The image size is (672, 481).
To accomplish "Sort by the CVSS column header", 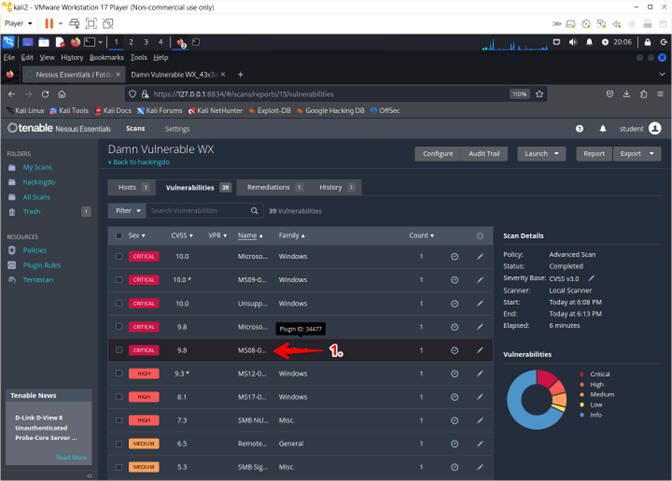I will coord(182,236).
